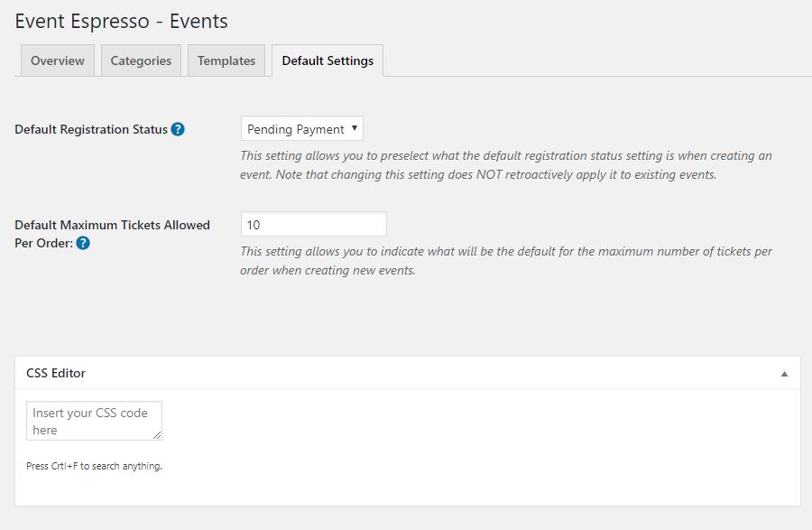Switch to the Overview tab

(x=58, y=60)
